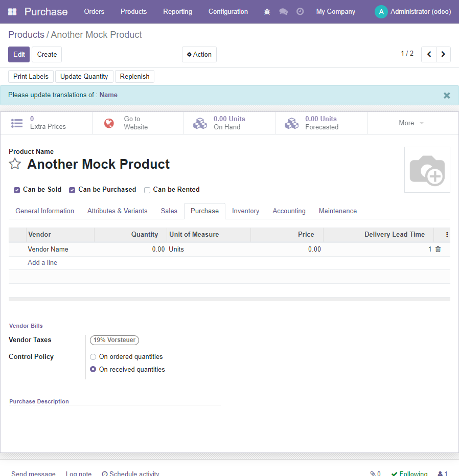Click the attachments paperclip icon
The height and width of the screenshot is (476, 459).
pyautogui.click(x=373, y=473)
